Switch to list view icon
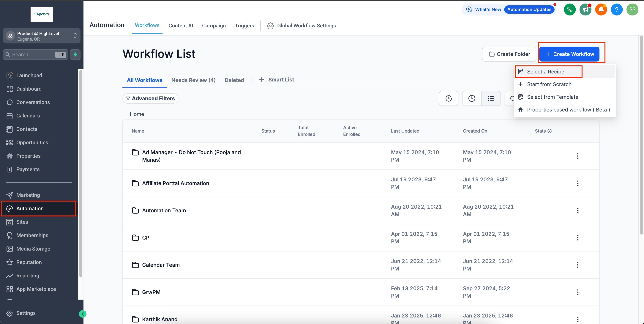Image resolution: width=644 pixels, height=324 pixels. tap(491, 98)
